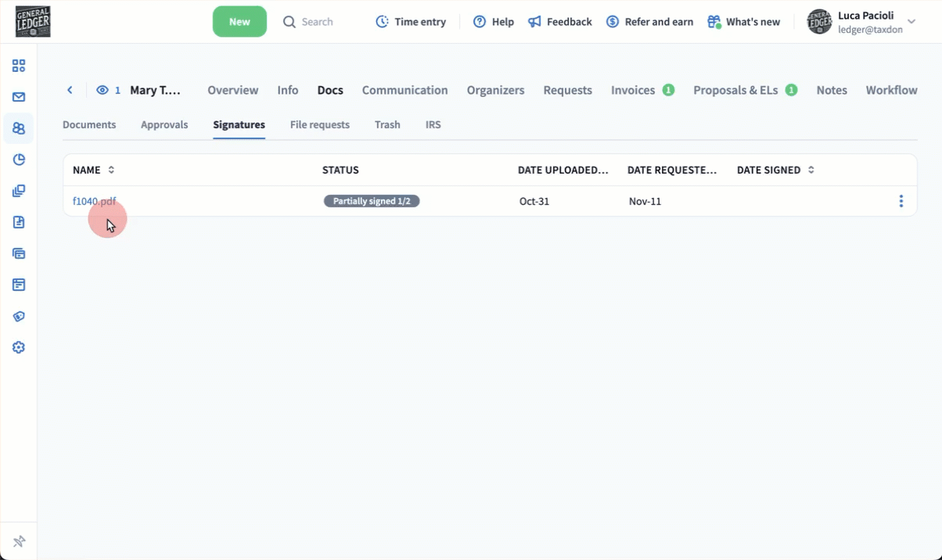The width and height of the screenshot is (942, 560).
Task: Open the f1040.pdf document link
Action: [94, 201]
